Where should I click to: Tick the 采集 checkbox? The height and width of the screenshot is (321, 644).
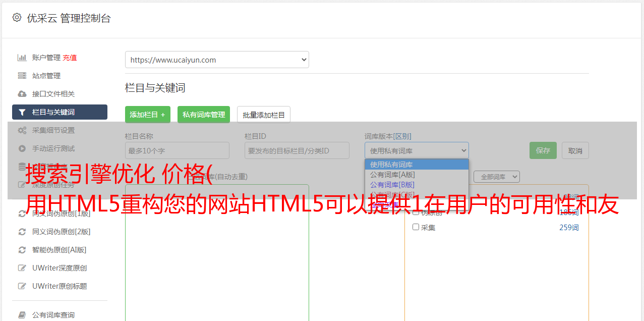[x=416, y=227]
